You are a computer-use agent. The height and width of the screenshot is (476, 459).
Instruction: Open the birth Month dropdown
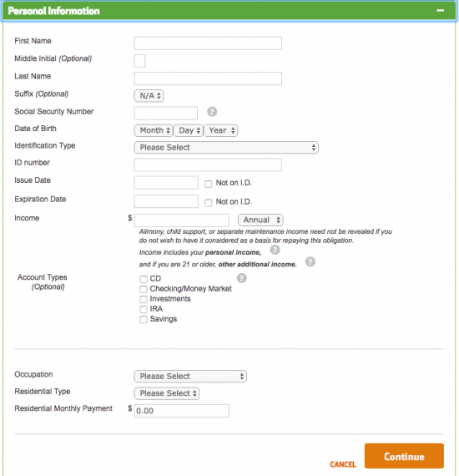coord(154,130)
